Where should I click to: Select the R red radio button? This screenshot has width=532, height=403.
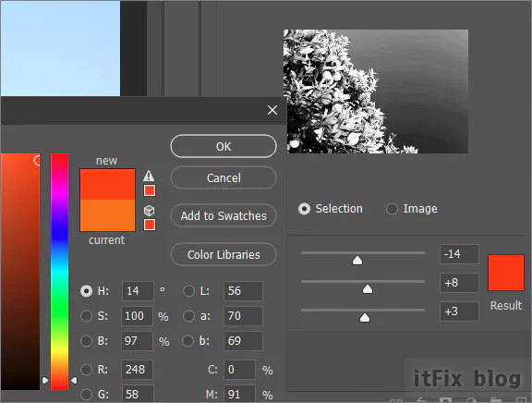tap(86, 369)
